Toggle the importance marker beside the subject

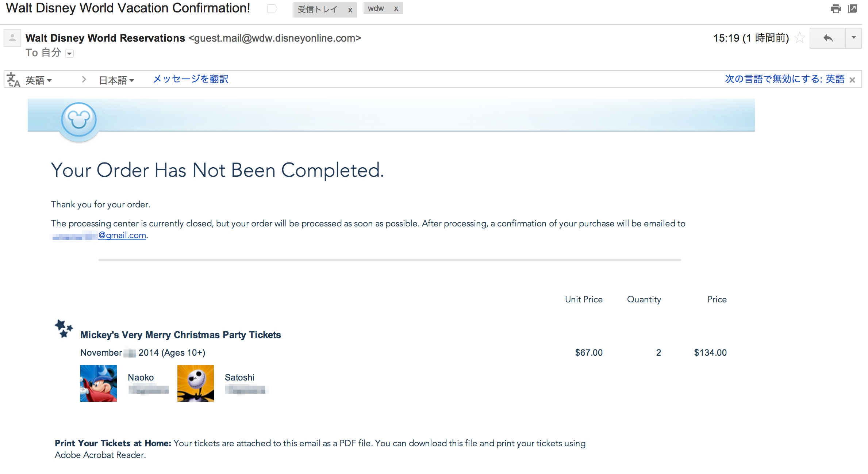[272, 8]
